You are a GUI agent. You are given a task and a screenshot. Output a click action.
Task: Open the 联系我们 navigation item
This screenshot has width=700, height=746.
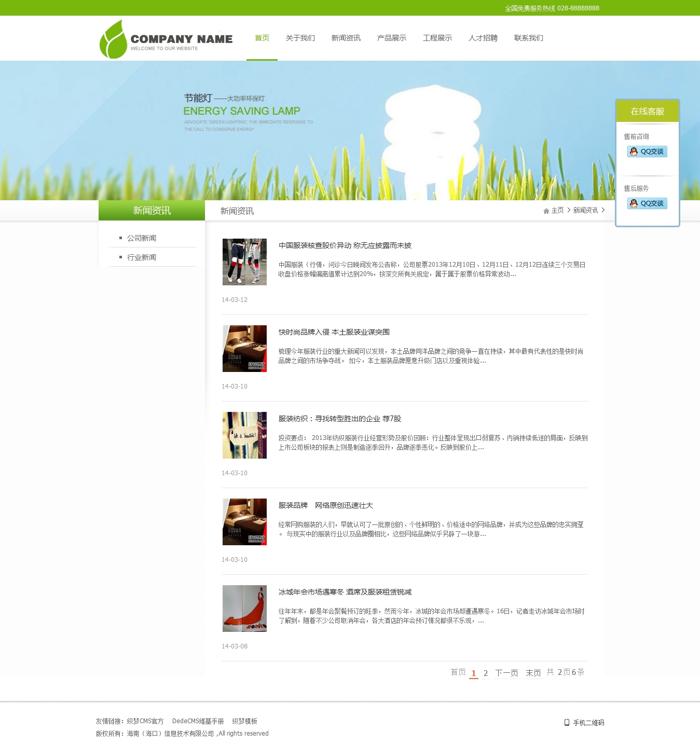(528, 38)
